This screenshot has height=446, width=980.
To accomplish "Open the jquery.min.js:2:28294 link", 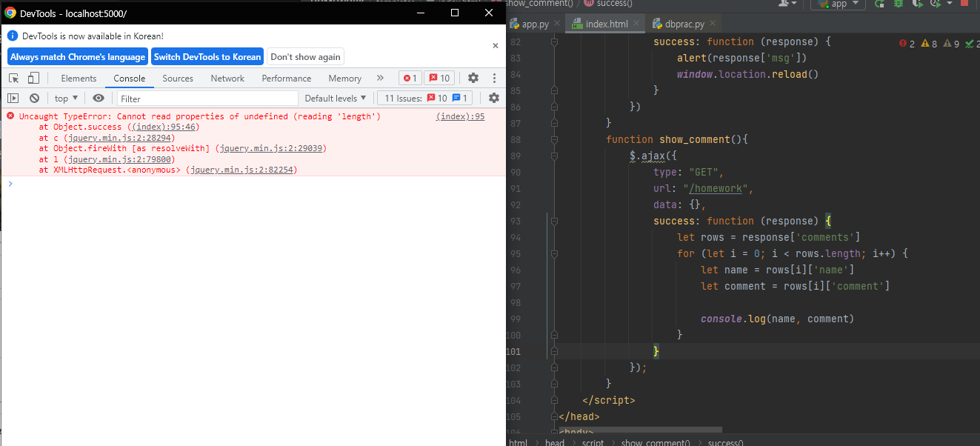I will pos(121,138).
